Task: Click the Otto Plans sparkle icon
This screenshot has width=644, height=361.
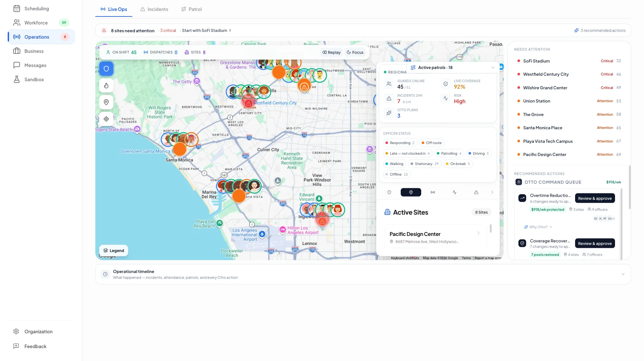Action: point(389,113)
